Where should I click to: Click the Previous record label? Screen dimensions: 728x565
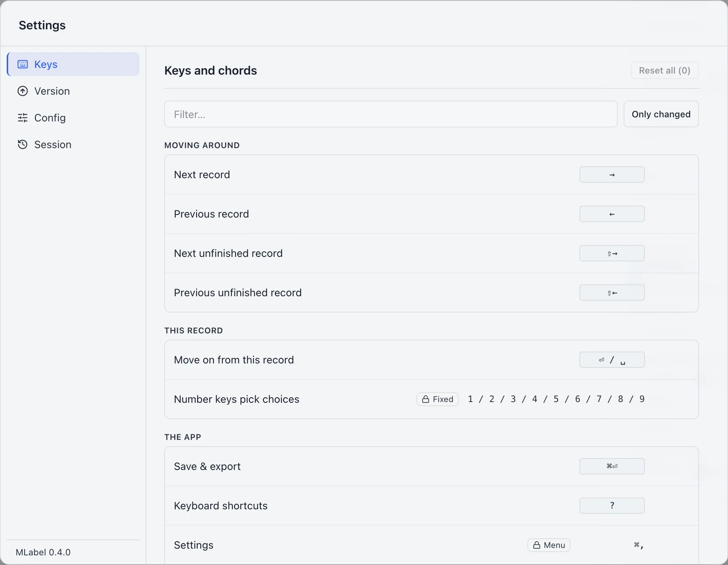point(211,214)
